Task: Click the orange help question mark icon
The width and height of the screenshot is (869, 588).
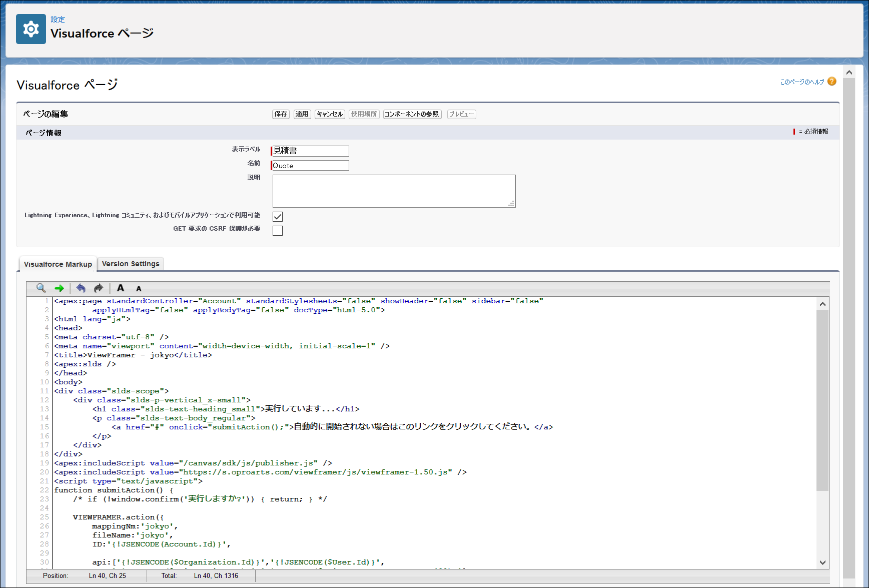Action: tap(832, 82)
